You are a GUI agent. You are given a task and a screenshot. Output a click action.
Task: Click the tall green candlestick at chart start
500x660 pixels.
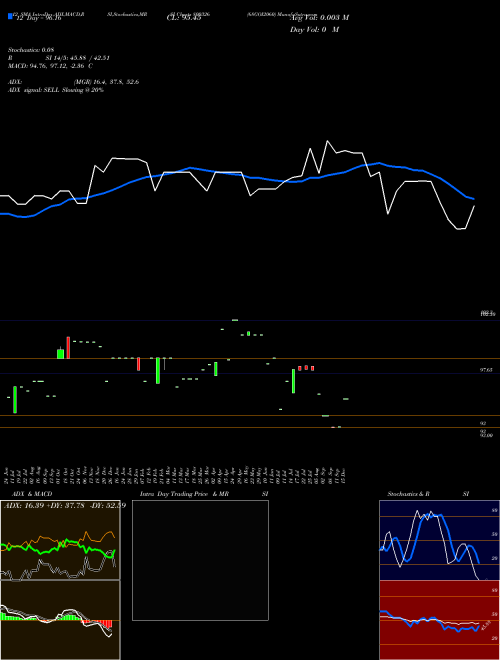(x=15, y=399)
